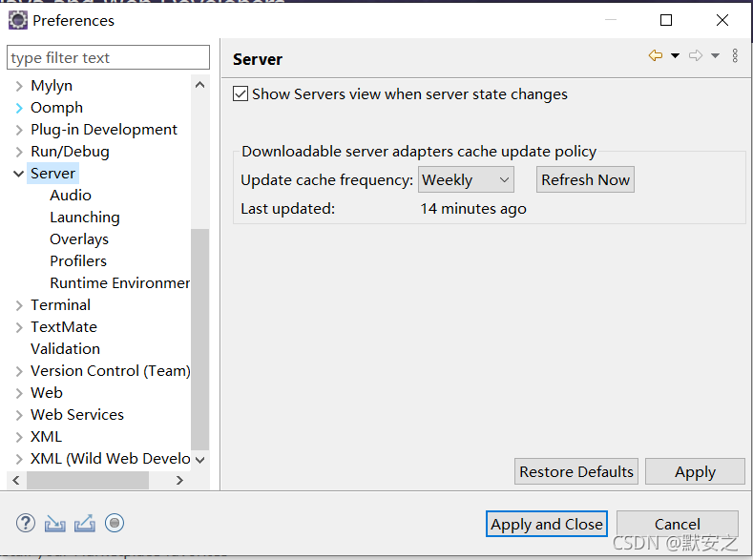Click the import preferences icon
Viewport: 753px width, 560px height.
[x=54, y=523]
